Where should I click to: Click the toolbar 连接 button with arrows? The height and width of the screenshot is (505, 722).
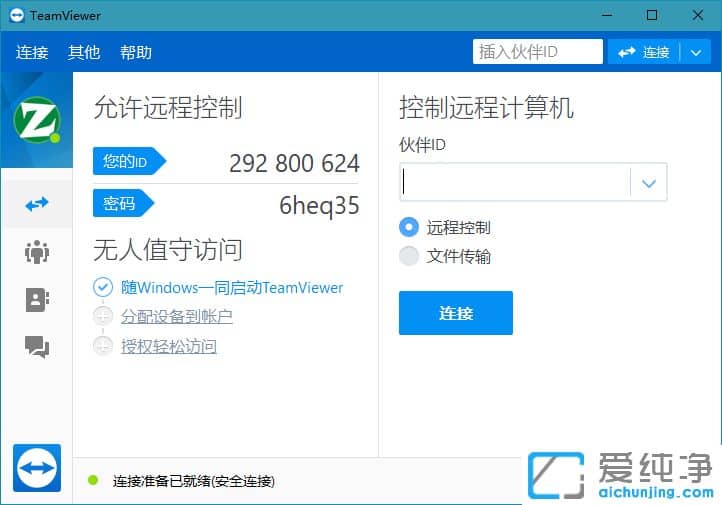[644, 52]
